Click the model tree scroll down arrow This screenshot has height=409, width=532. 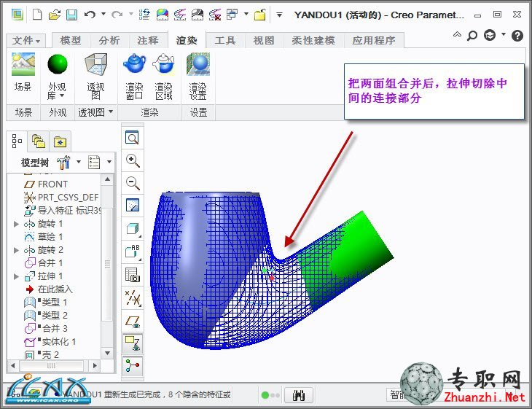(x=108, y=354)
